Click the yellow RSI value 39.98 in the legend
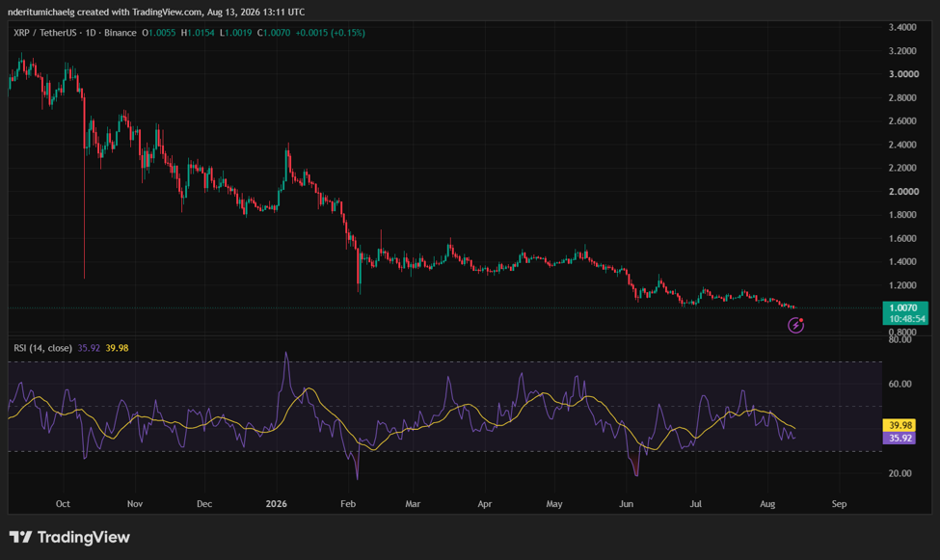The width and height of the screenshot is (940, 560). point(117,348)
